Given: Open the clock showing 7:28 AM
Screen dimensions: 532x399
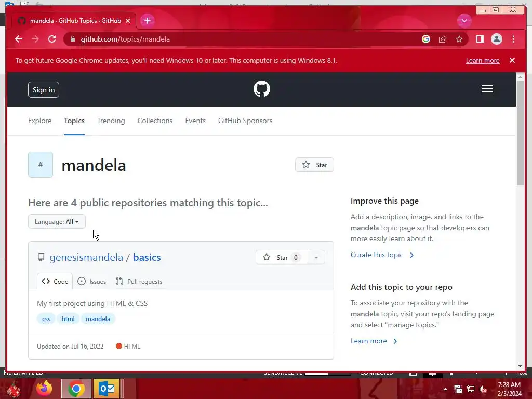Looking at the screenshot, I should [x=509, y=389].
